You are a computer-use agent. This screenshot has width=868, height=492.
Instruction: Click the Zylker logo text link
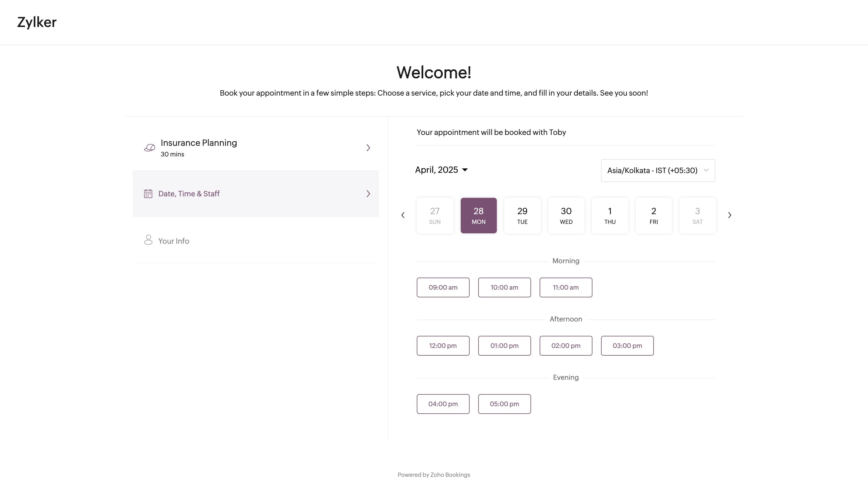37,22
